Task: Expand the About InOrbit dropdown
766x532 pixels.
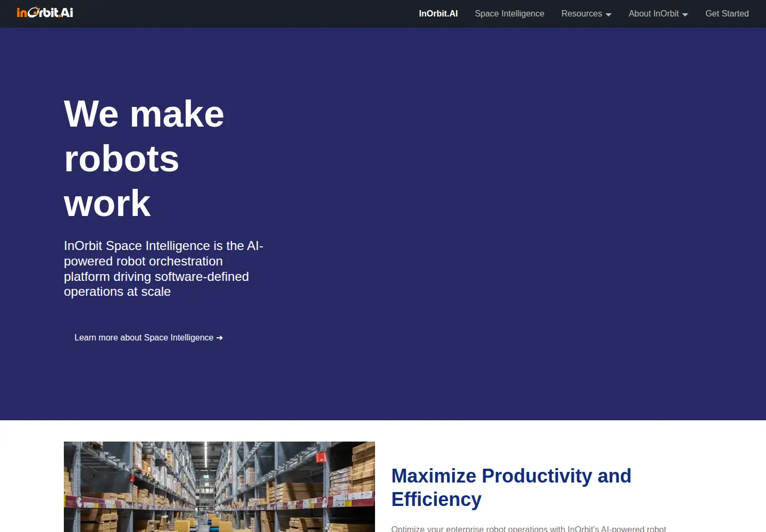Action: [x=659, y=14]
